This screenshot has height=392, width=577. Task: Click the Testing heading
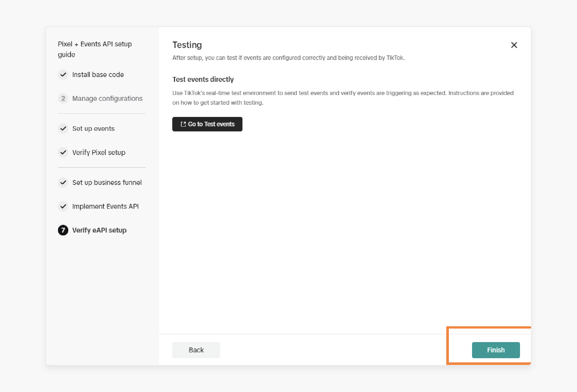[187, 45]
